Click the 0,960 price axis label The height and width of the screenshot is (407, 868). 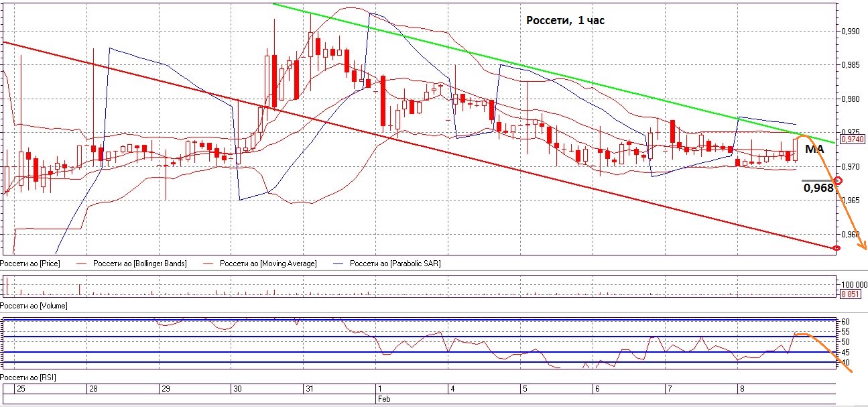(852, 235)
